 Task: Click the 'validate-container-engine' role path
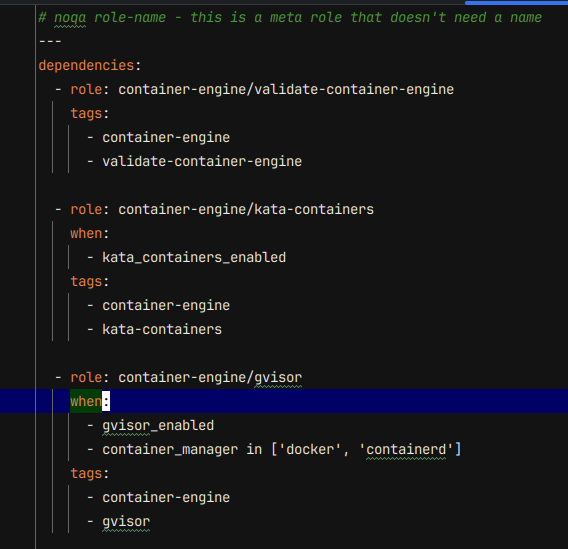(x=286, y=89)
